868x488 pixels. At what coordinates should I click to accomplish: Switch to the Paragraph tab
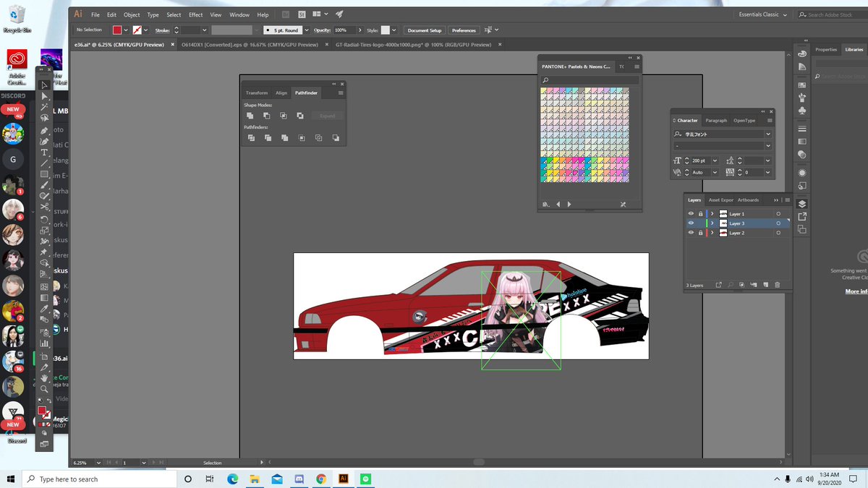tap(716, 120)
